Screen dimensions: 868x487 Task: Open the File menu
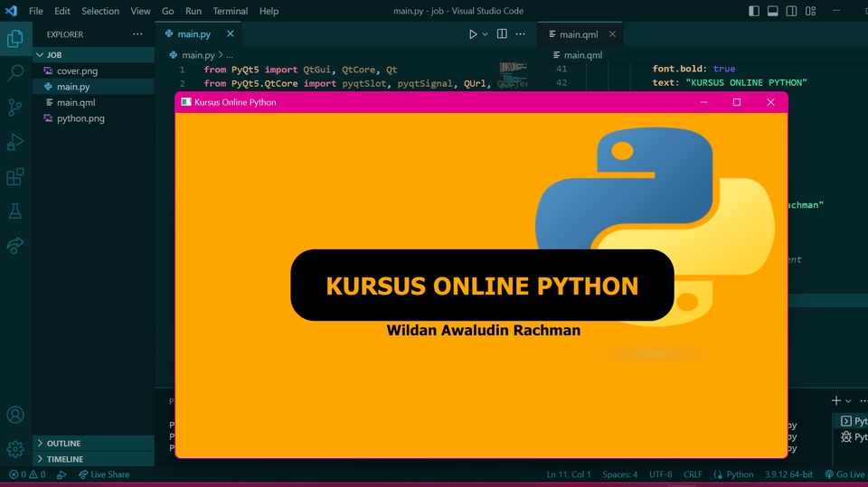(x=36, y=11)
